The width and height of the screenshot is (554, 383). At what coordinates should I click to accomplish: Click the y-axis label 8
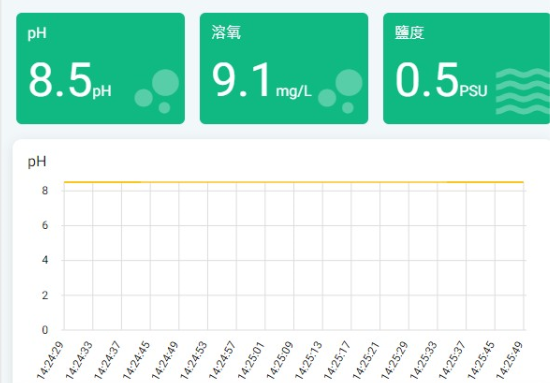tap(45, 191)
